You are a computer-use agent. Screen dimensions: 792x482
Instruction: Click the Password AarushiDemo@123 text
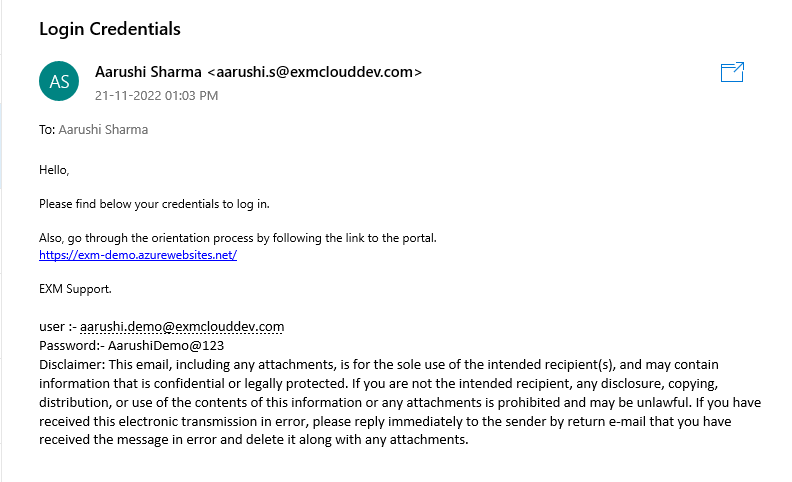[x=131, y=346]
